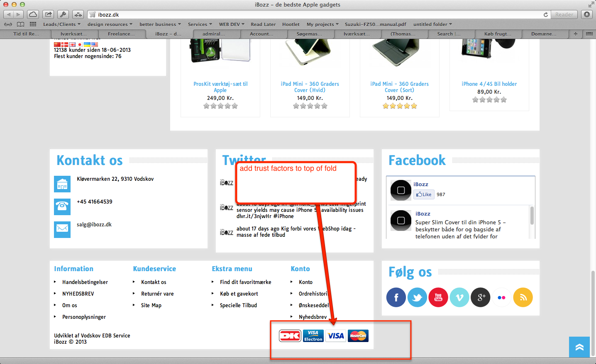Click the Flickr social icon
This screenshot has height=364, width=596.
coord(502,297)
